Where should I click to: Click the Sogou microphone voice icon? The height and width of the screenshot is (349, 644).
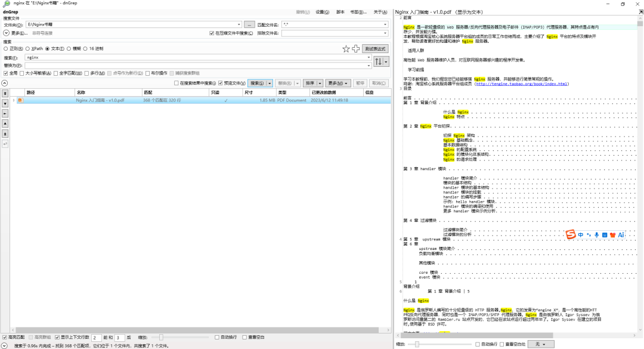[596, 234]
